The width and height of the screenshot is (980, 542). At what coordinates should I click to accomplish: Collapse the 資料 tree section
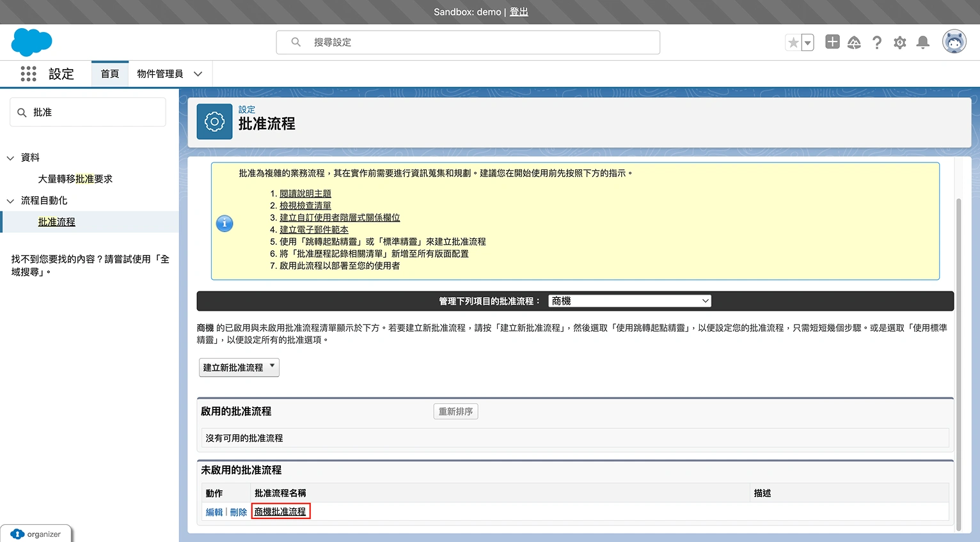10,158
